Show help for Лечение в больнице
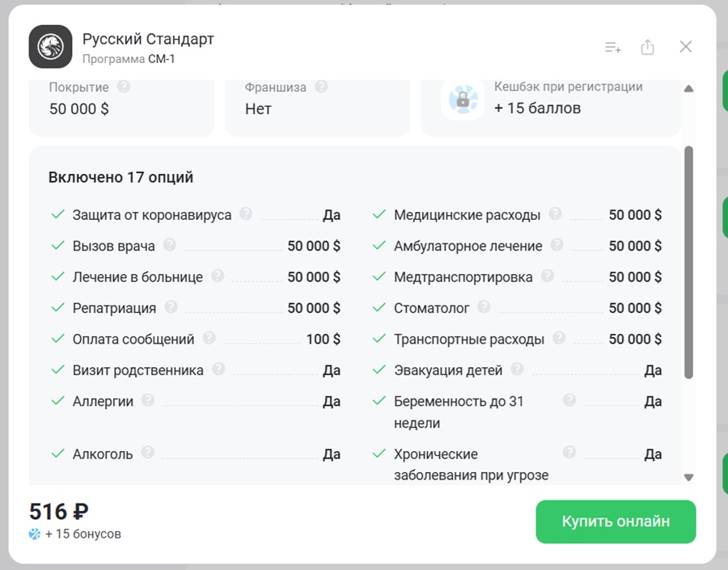Screen dimensions: 728x570 [x=218, y=277]
